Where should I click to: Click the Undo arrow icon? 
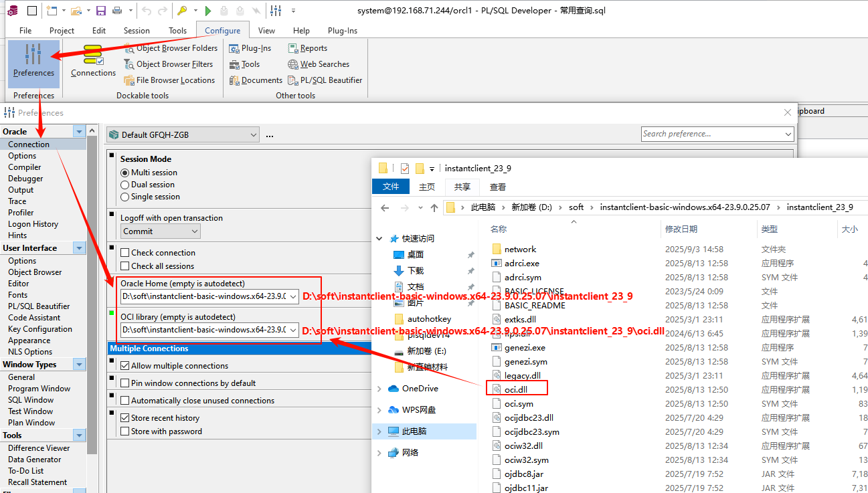(x=147, y=11)
